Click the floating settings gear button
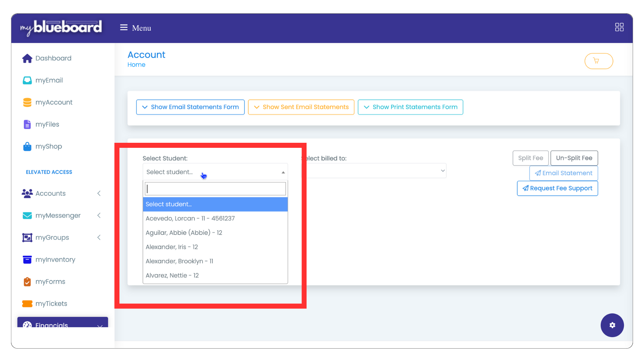This screenshot has height=362, width=644. point(612,325)
